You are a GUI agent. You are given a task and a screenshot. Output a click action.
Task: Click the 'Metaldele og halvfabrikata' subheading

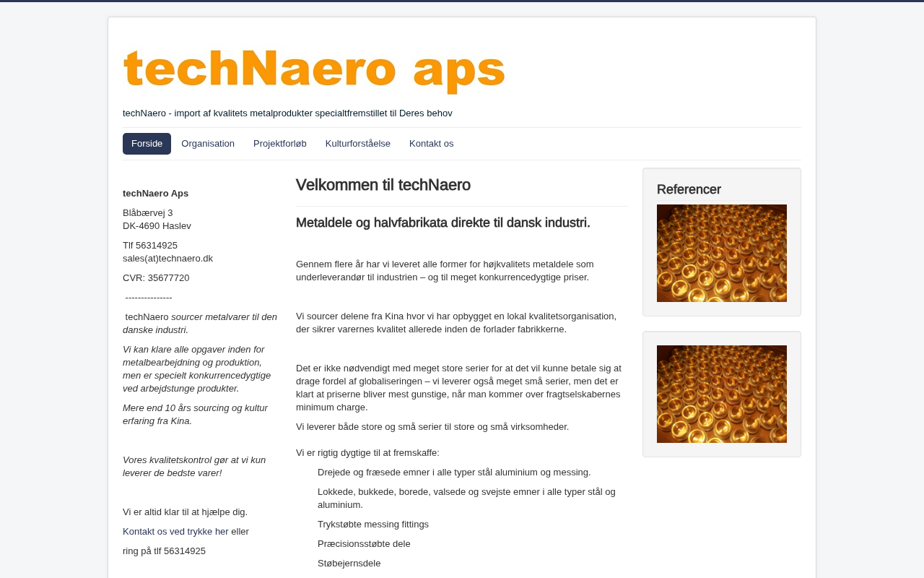(443, 223)
